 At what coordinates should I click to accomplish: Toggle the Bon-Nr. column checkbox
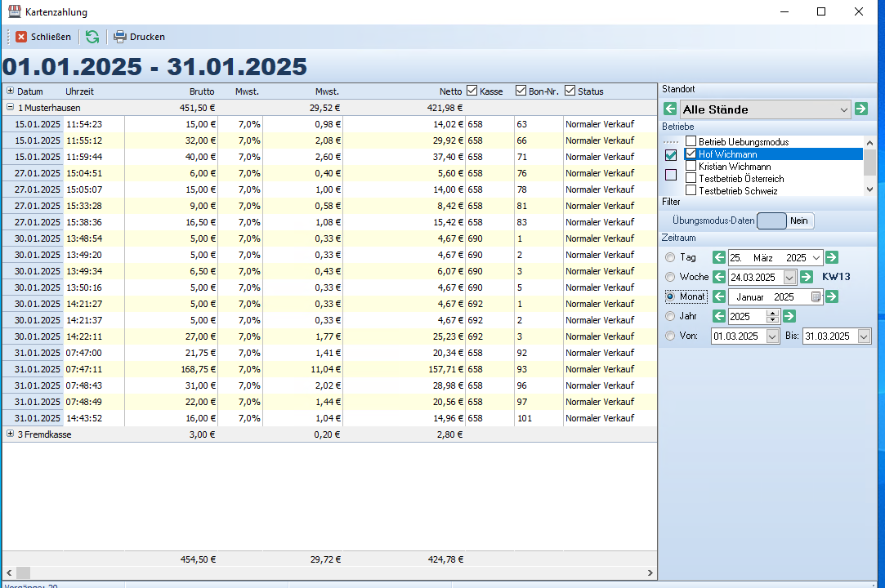pos(521,91)
